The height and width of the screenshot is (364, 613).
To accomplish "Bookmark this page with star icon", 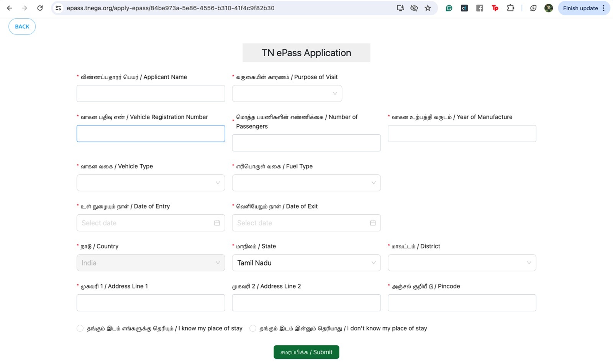I will 428,8.
